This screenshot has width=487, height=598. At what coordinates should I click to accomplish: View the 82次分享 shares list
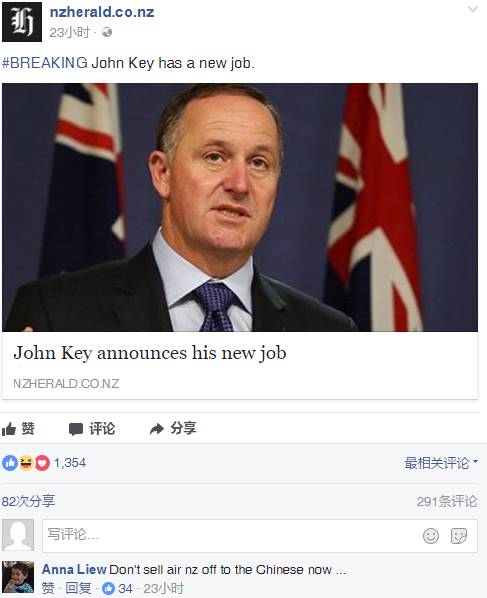(28, 501)
